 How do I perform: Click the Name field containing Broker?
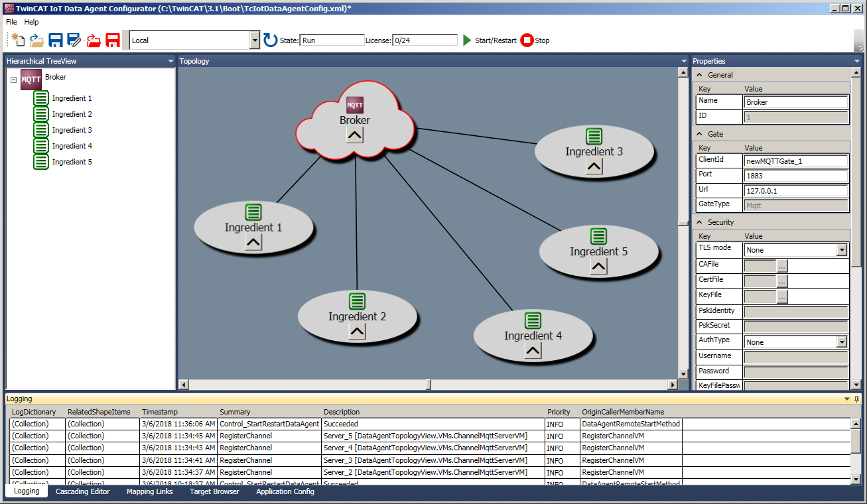click(x=796, y=102)
